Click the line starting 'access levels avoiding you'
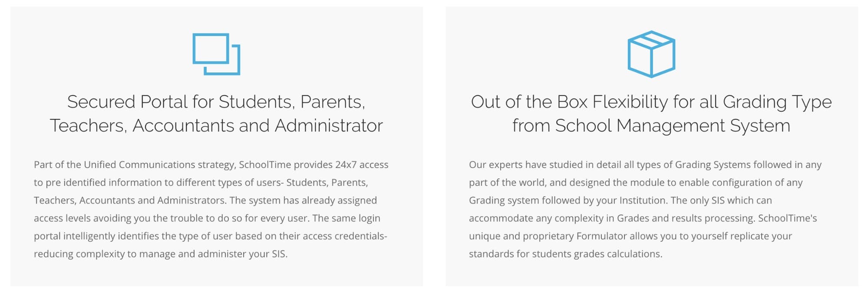The image size is (868, 296). click(x=207, y=218)
